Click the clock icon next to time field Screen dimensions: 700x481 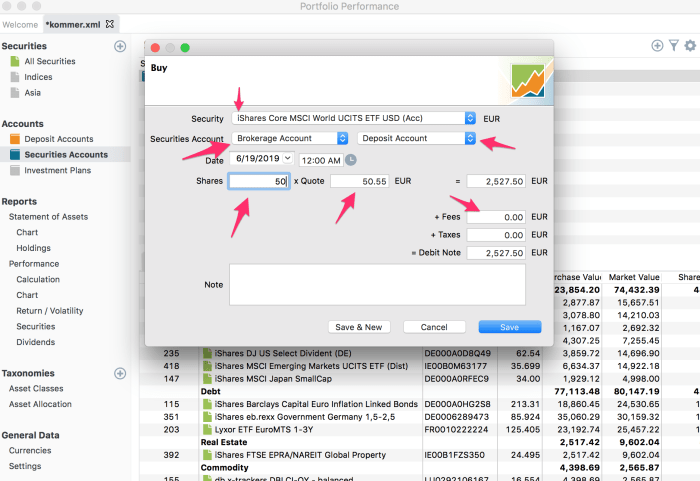click(x=351, y=159)
